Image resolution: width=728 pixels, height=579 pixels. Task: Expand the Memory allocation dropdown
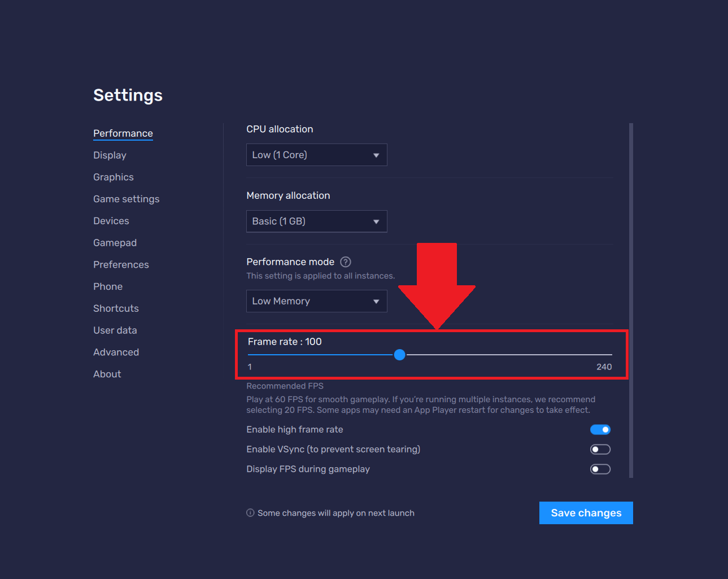coord(317,221)
